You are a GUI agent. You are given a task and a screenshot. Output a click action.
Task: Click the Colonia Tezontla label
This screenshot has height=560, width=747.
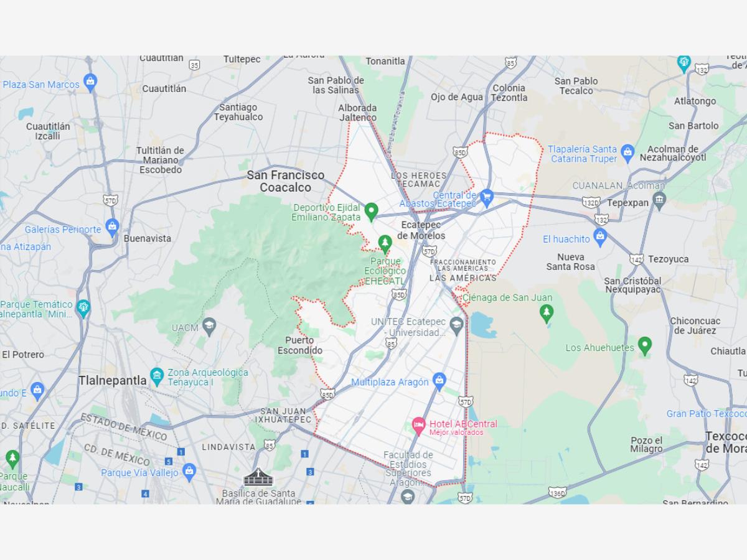(509, 93)
